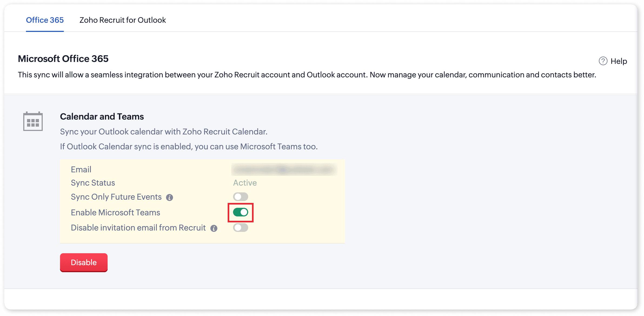Click the Active sync status text
Screen dimensions: 644x316
pos(245,183)
